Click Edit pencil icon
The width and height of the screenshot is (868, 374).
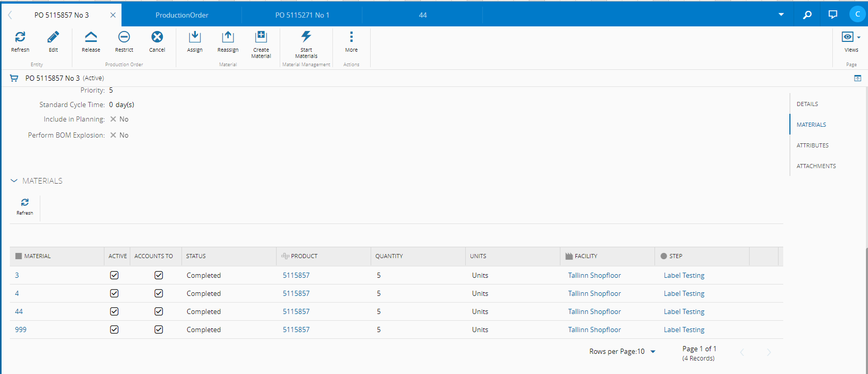pyautogui.click(x=53, y=37)
